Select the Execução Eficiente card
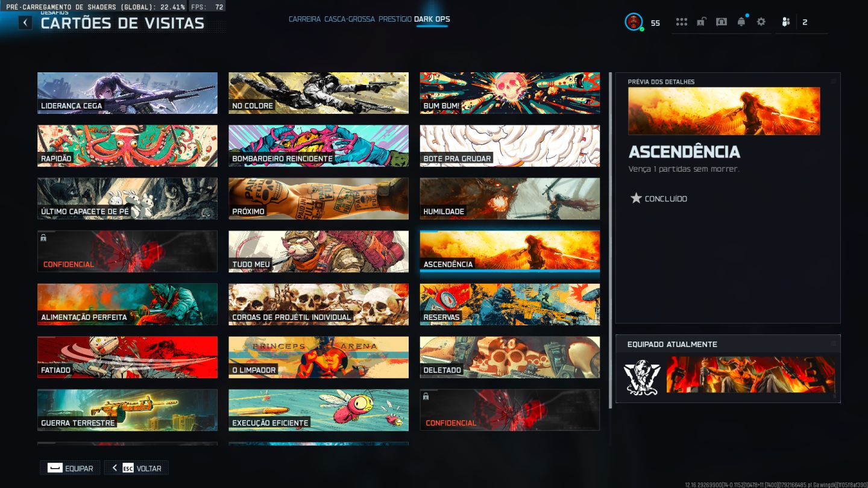Image resolution: width=868 pixels, height=488 pixels. tap(318, 410)
